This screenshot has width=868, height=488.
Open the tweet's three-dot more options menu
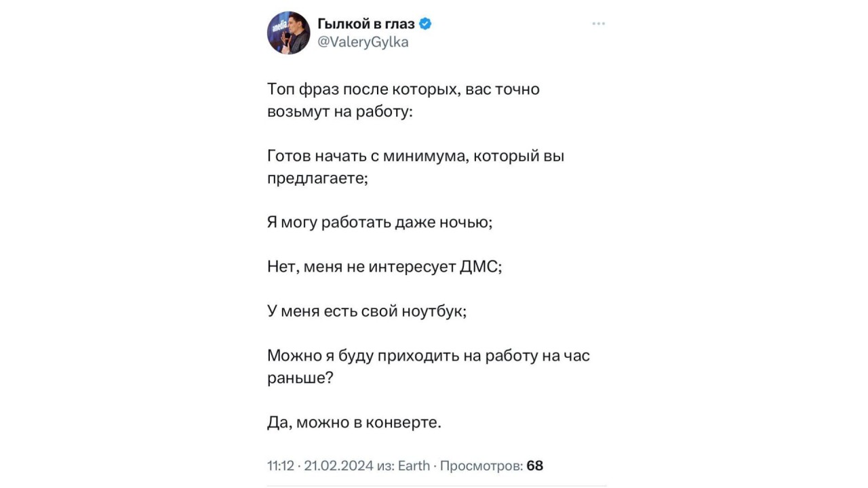598,24
